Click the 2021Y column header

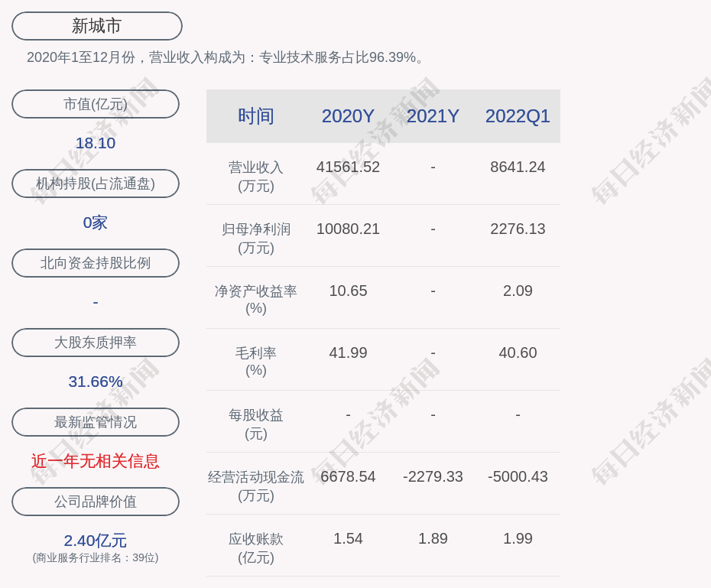tap(433, 116)
